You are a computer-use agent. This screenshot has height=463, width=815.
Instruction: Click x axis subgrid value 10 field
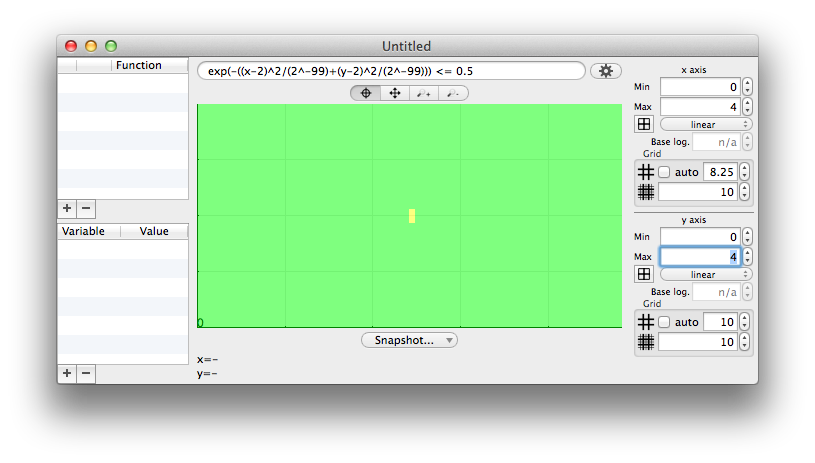698,192
